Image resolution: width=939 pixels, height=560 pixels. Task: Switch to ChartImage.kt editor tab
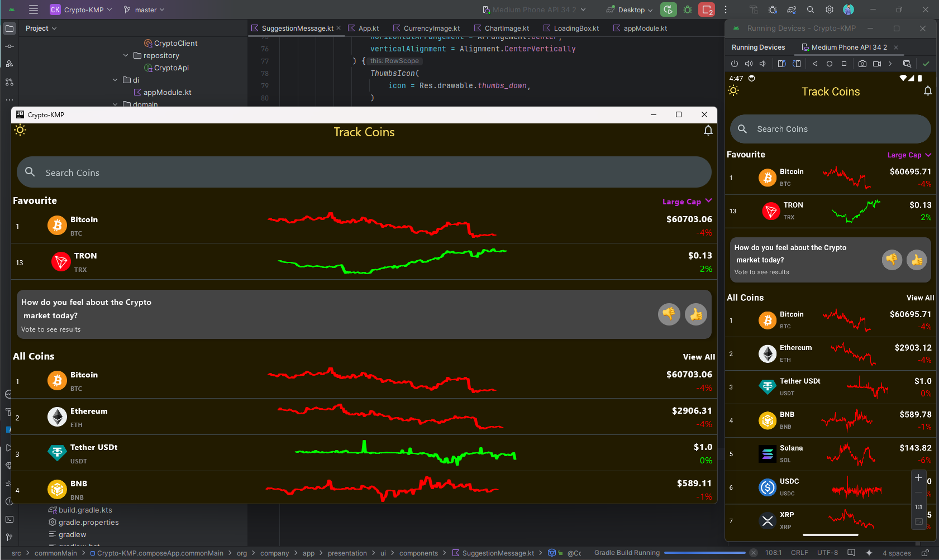tap(502, 28)
